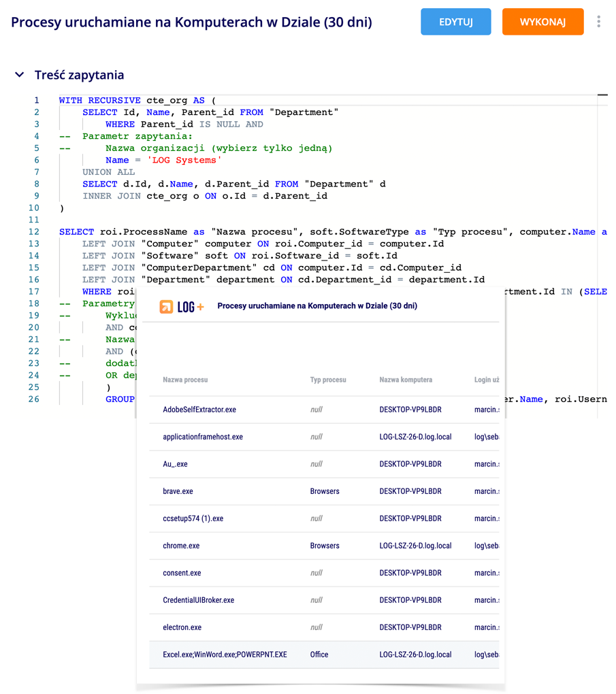Click Browsers type in chrome.exe row
The image size is (616, 694).
[x=325, y=546]
